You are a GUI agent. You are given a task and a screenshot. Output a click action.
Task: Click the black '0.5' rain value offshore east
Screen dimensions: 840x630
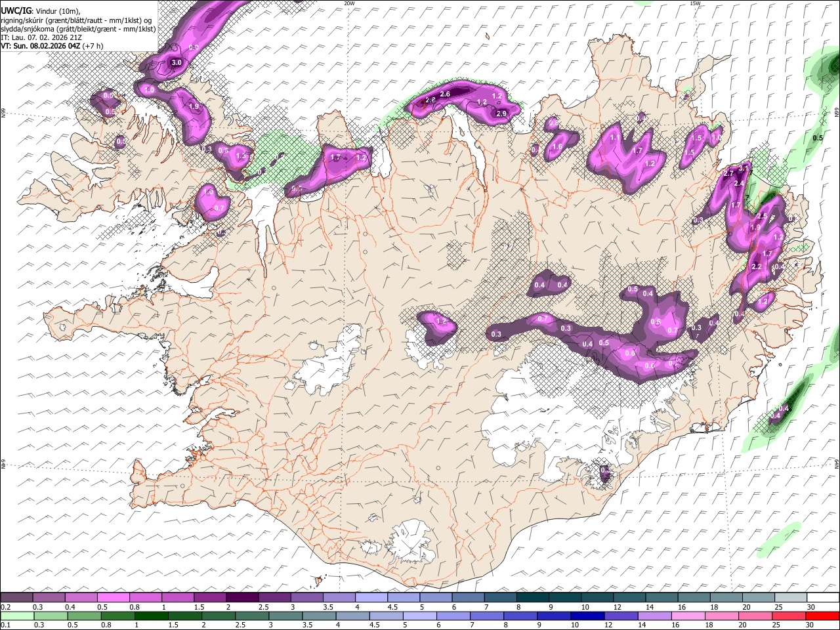(817, 138)
